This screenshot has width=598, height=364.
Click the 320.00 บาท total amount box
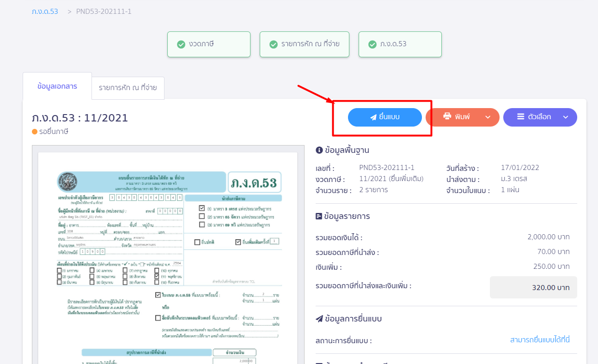tap(533, 287)
